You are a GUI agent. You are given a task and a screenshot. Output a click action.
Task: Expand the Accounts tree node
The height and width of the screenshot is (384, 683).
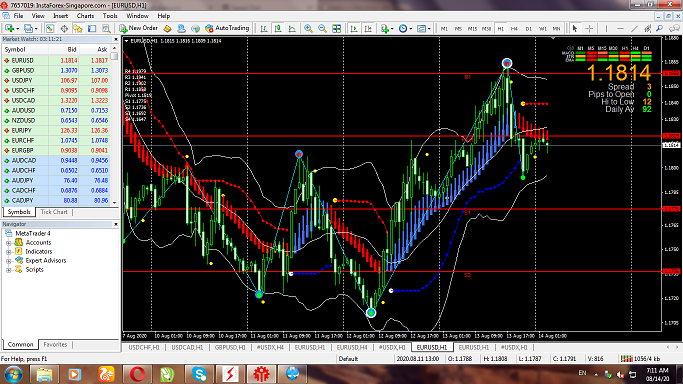click(8, 243)
